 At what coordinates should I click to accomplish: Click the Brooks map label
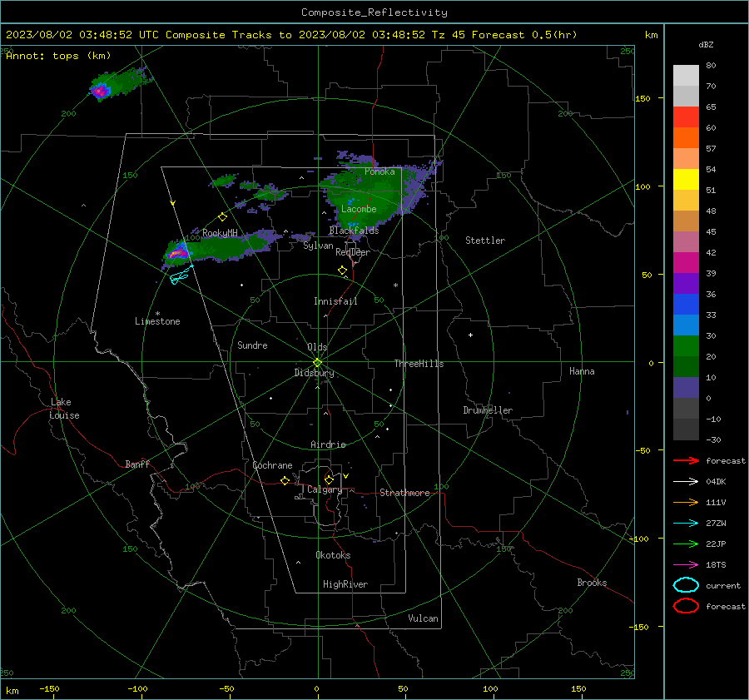(592, 583)
